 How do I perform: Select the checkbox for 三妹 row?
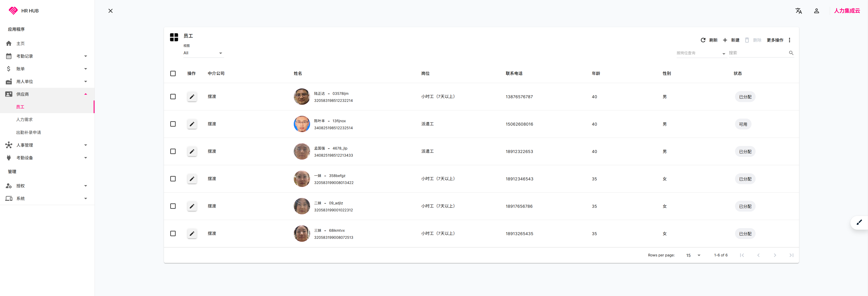(x=173, y=233)
